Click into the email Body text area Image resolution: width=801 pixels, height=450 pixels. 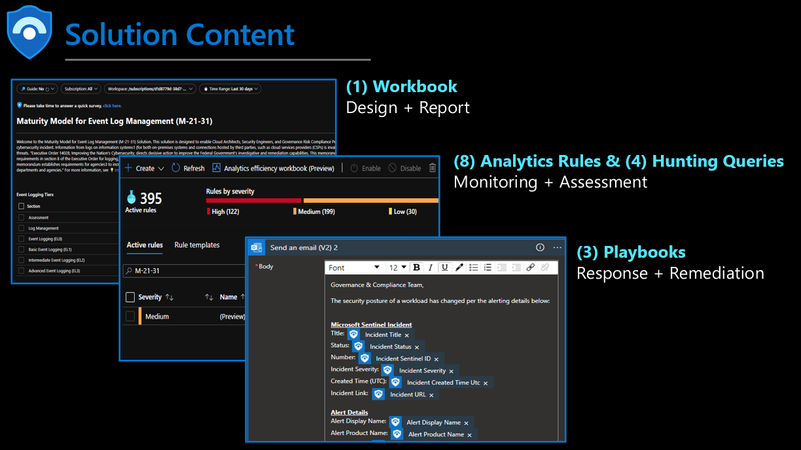coord(441,358)
